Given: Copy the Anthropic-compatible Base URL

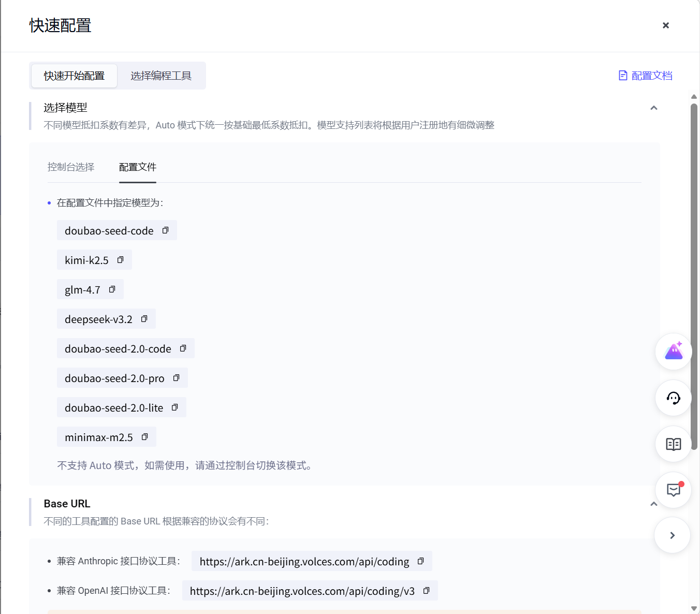Looking at the screenshot, I should pos(421,561).
